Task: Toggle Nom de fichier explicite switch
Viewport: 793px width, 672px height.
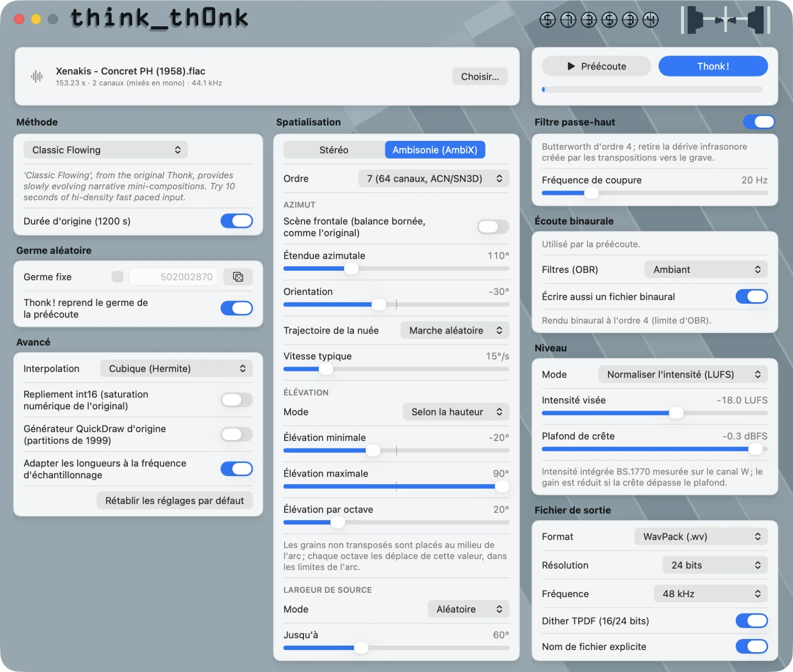Action: click(752, 647)
